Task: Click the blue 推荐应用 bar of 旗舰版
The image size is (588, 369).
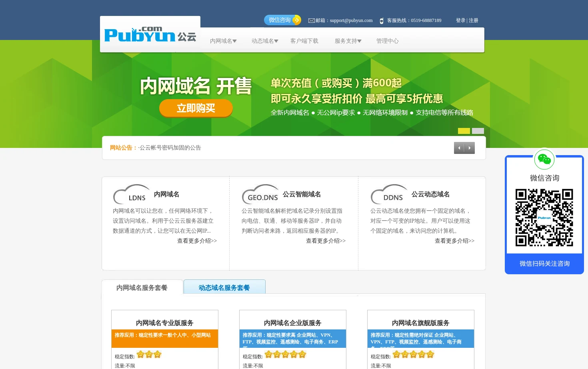Action: pyautogui.click(x=421, y=338)
